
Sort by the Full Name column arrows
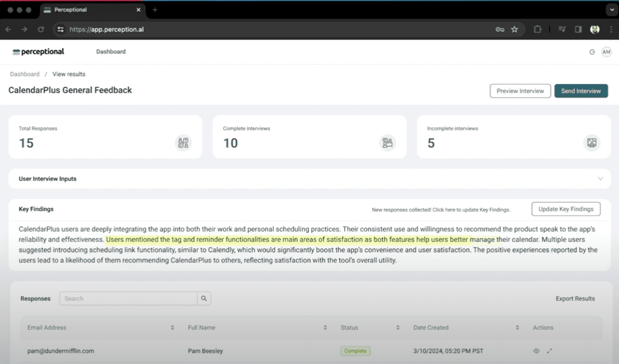[325, 328]
